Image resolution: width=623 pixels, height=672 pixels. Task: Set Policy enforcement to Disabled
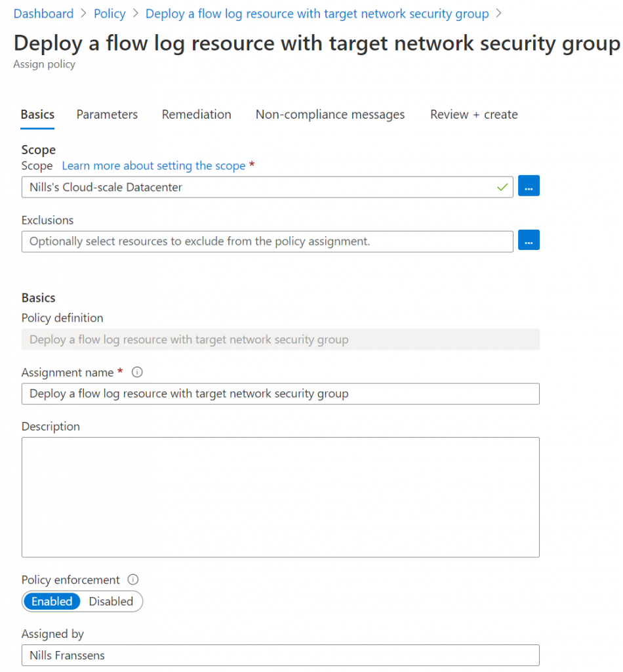(111, 601)
